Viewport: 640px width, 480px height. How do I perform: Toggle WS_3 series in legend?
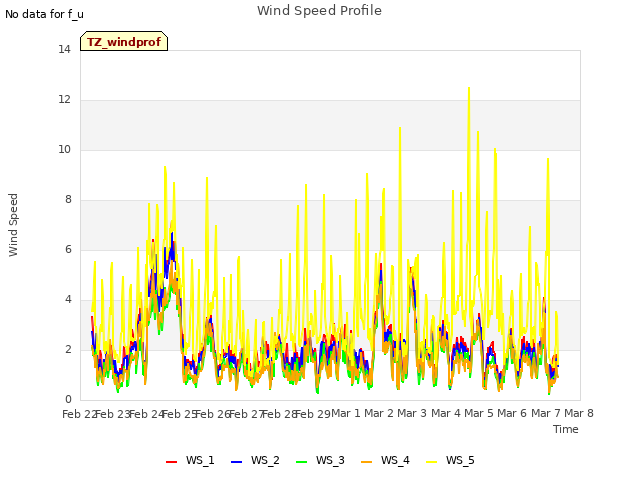320,460
